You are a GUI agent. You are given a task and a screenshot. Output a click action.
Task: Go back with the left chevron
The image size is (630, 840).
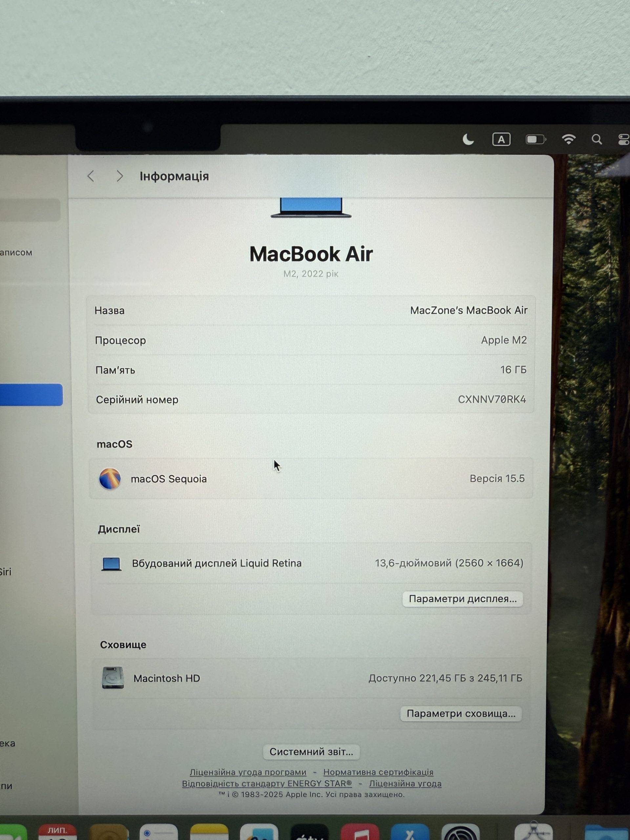point(91,176)
